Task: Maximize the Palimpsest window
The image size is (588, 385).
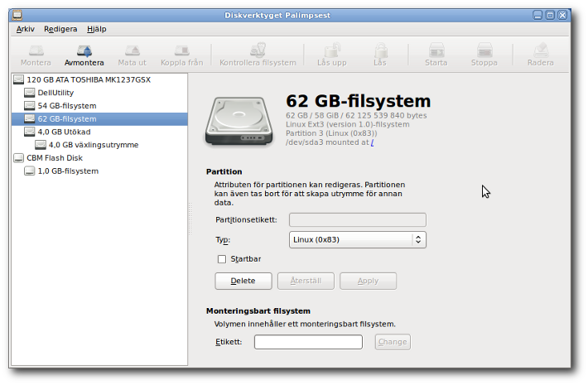Action: 550,15
